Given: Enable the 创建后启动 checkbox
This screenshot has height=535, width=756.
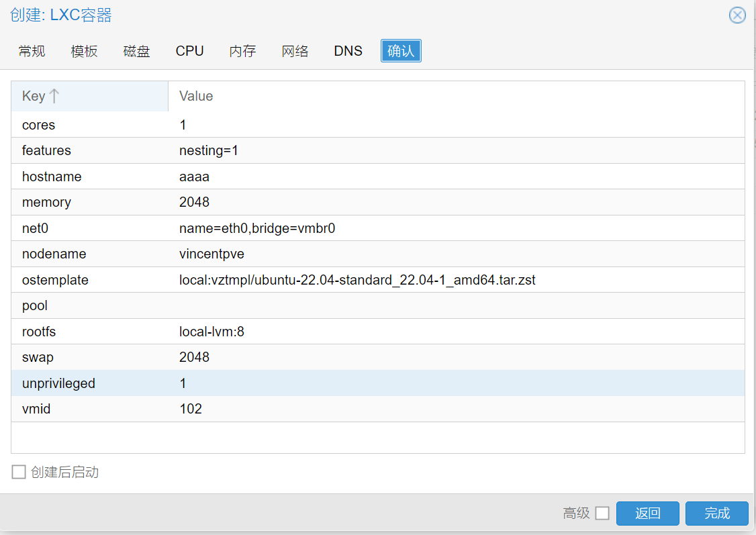Looking at the screenshot, I should point(19,473).
